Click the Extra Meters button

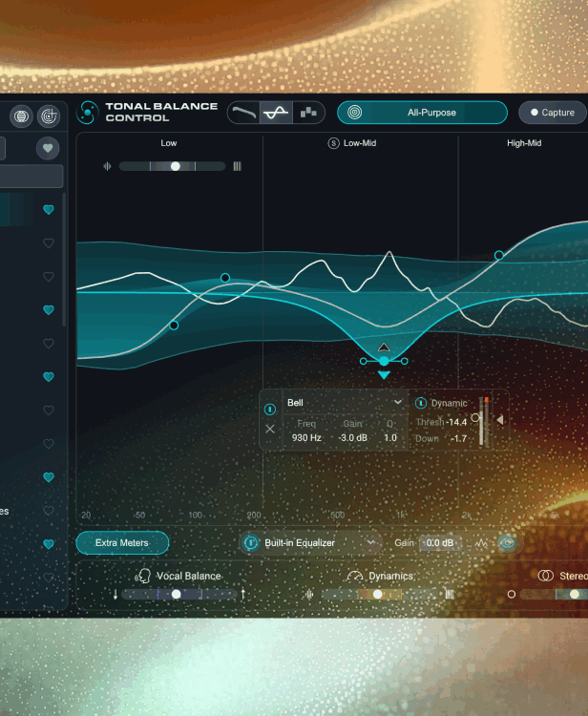[x=122, y=543]
